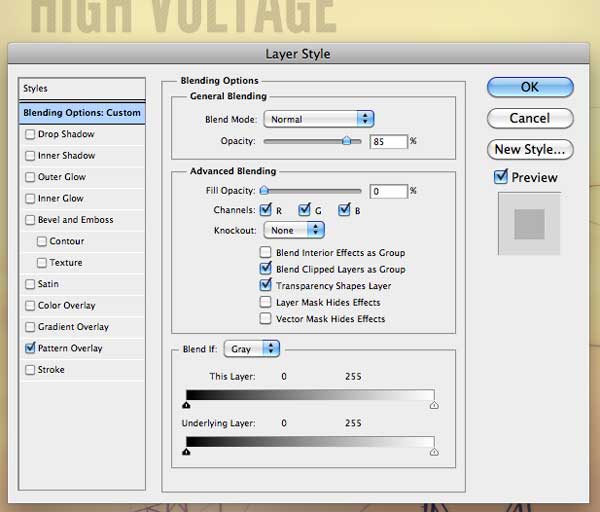This screenshot has width=600, height=512.
Task: Check the Contour sub-option
Action: (42, 241)
